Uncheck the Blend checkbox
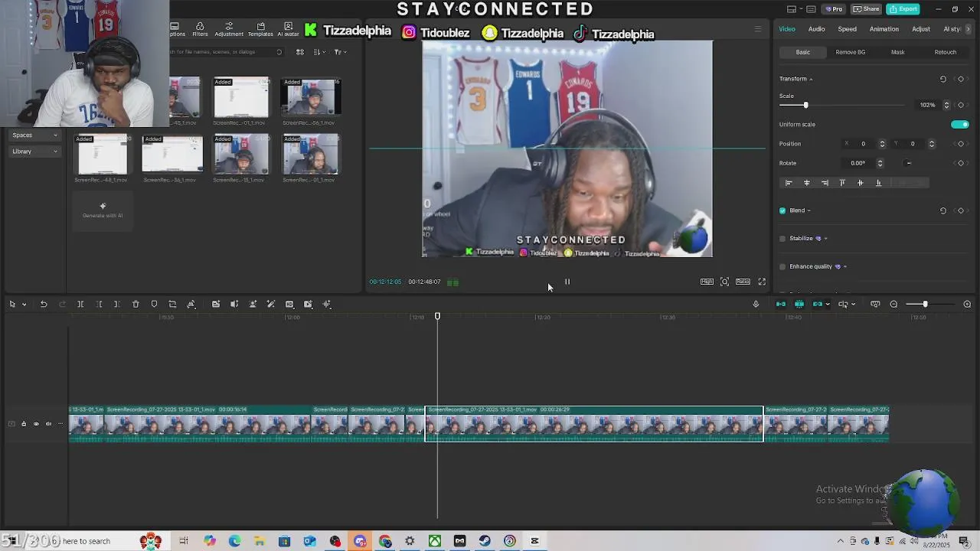980x551 pixels. click(782, 210)
